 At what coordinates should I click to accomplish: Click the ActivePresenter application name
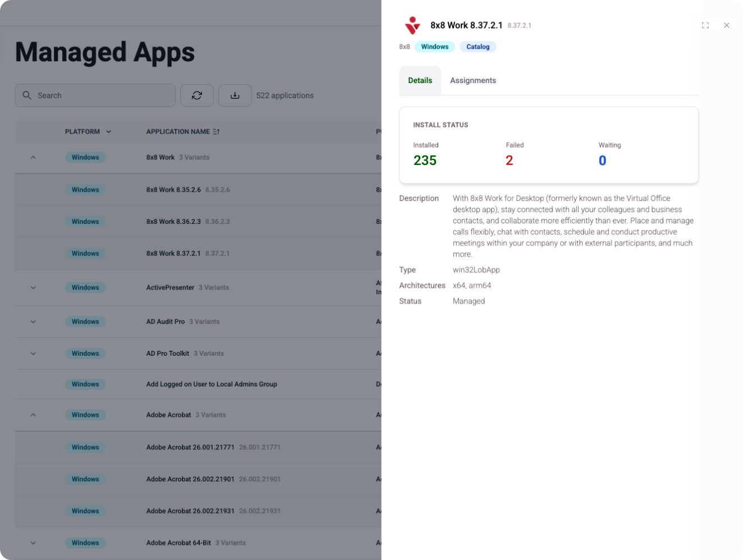click(x=170, y=287)
